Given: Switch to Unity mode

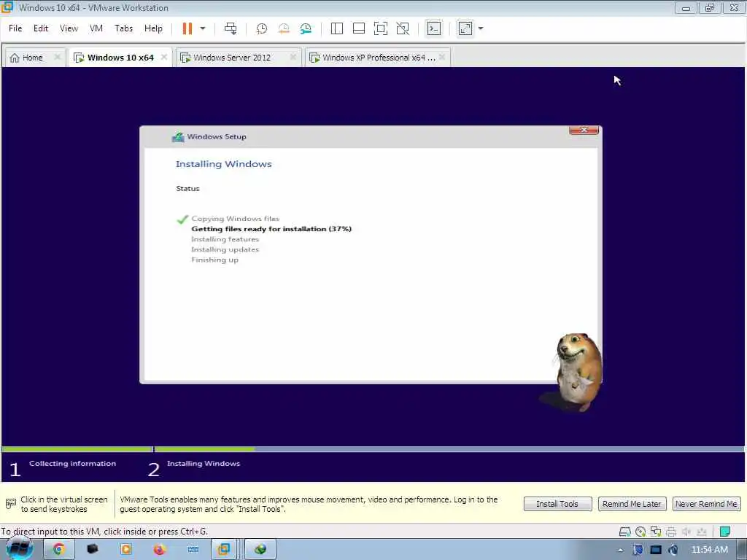Looking at the screenshot, I should click(403, 28).
